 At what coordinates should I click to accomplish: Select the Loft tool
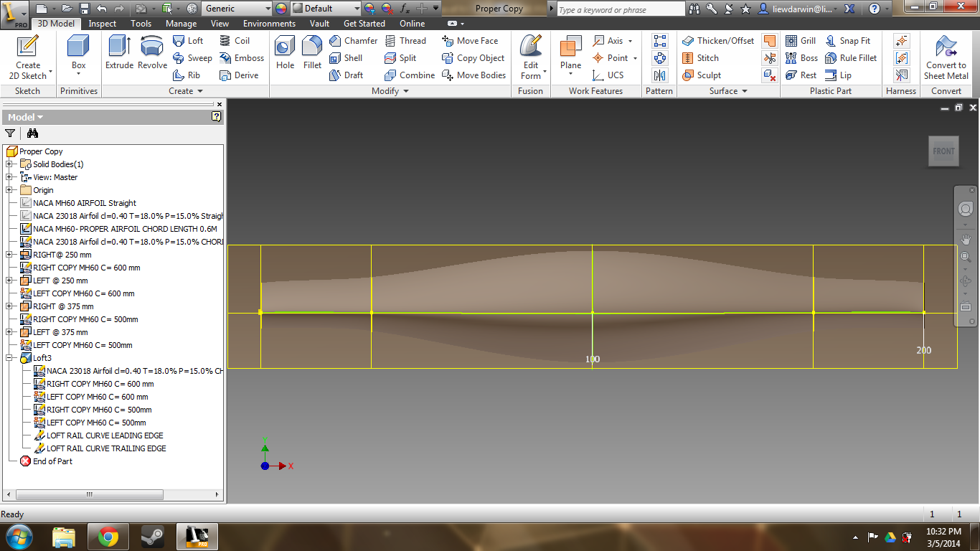click(x=188, y=41)
